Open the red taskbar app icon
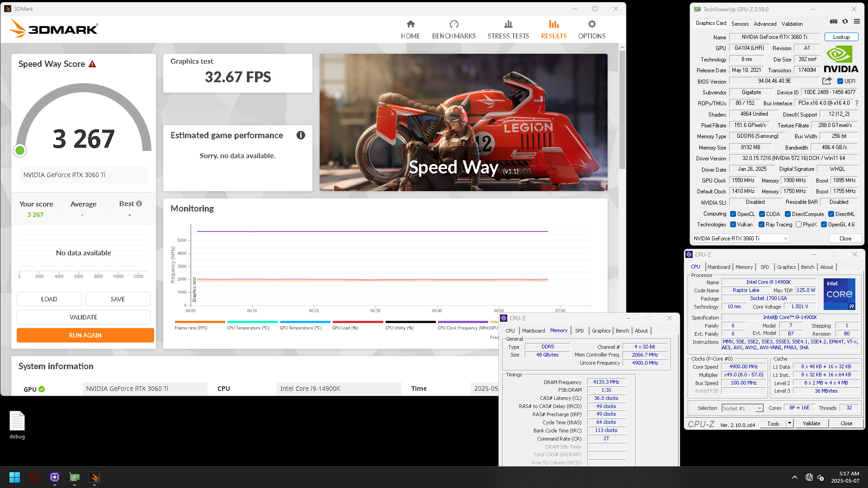868x488 pixels. click(34, 477)
